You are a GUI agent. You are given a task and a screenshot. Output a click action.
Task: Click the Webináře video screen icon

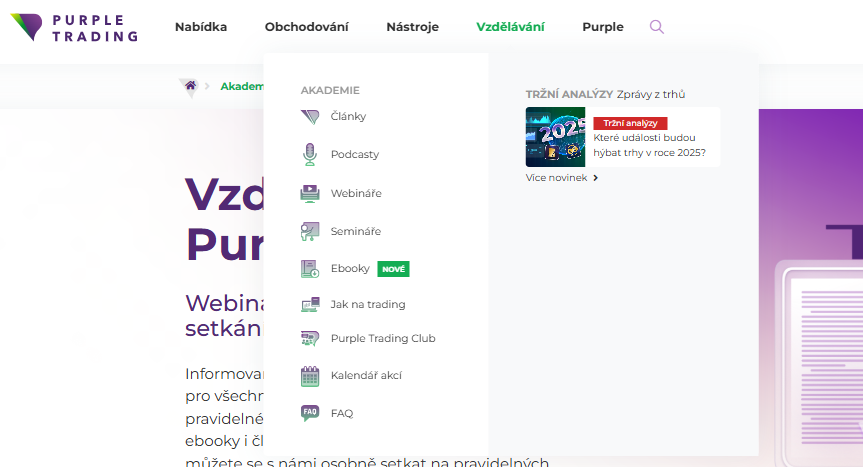(x=310, y=194)
